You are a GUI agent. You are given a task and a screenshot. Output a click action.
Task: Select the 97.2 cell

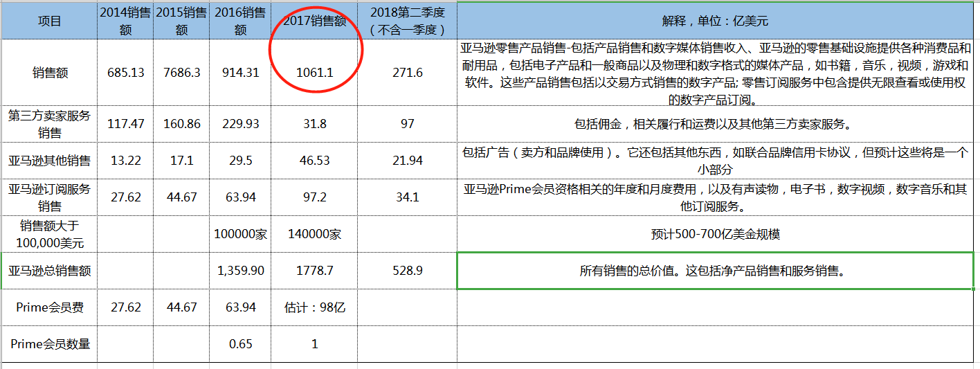coord(314,197)
